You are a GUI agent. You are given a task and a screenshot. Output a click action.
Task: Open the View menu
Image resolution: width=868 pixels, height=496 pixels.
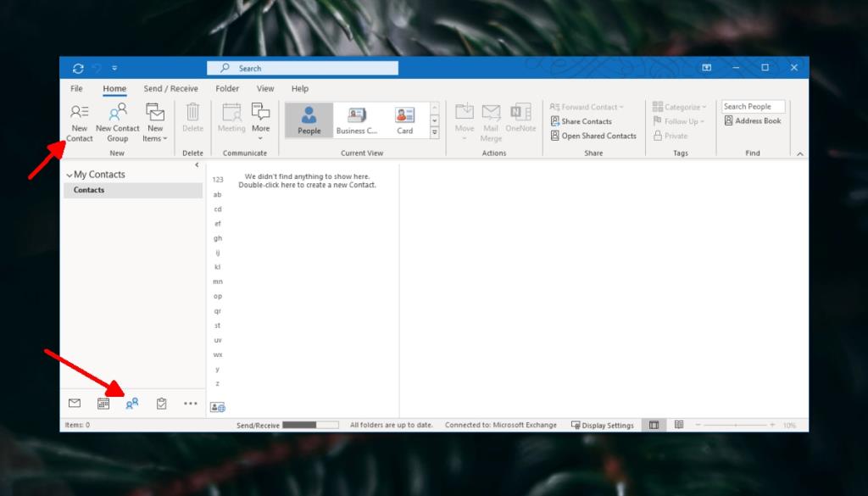pyautogui.click(x=265, y=88)
